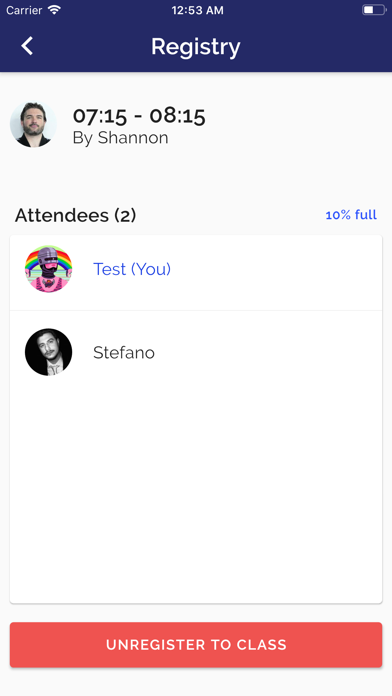This screenshot has width=392, height=696.
Task: Tap the Carrier label in status bar
Action: pos(24,10)
